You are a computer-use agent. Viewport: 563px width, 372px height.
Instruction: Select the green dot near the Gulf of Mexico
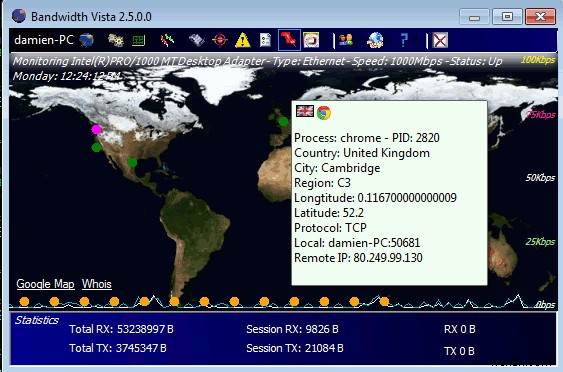[x=132, y=163]
